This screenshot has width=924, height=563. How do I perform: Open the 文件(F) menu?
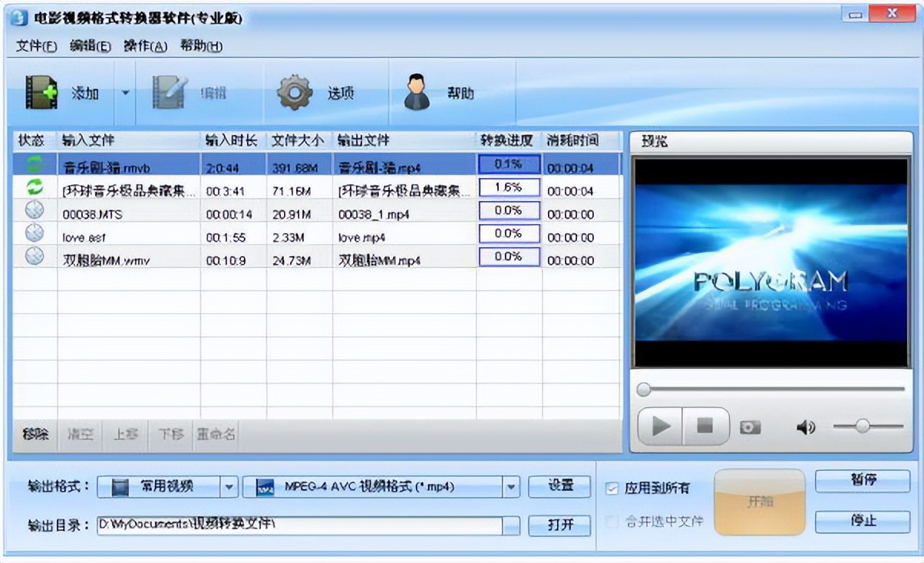(37, 46)
